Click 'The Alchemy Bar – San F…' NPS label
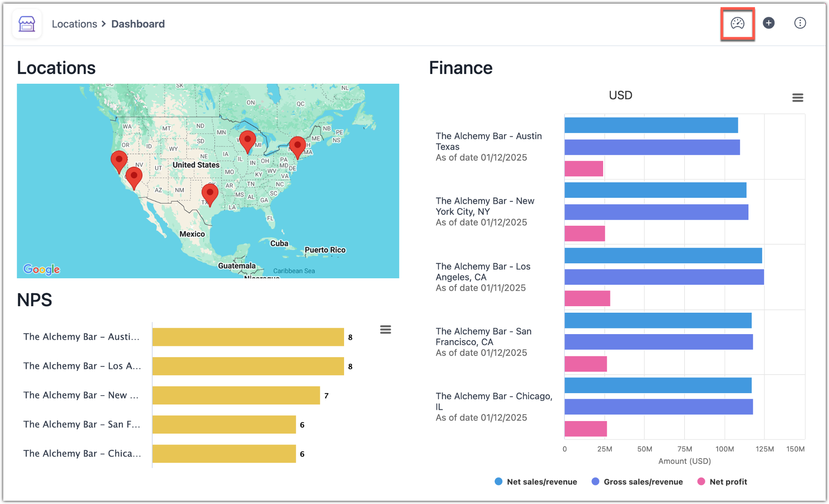Image resolution: width=829 pixels, height=504 pixels. coord(82,424)
